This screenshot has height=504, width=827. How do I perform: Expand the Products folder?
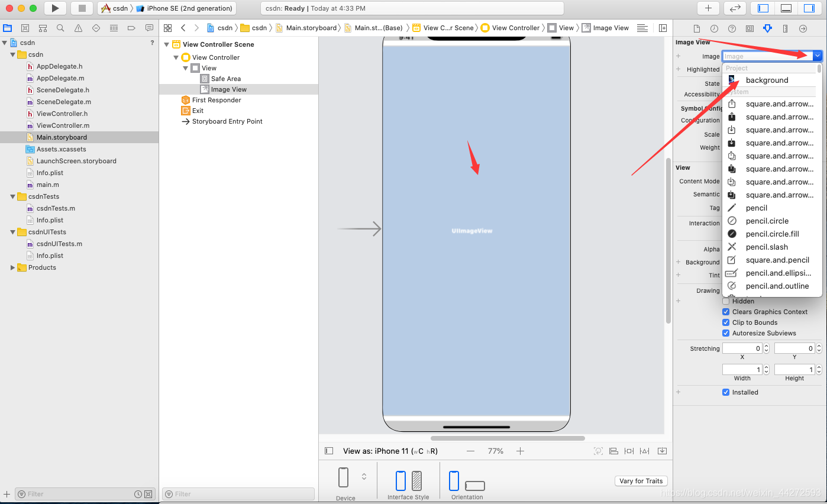click(x=12, y=267)
